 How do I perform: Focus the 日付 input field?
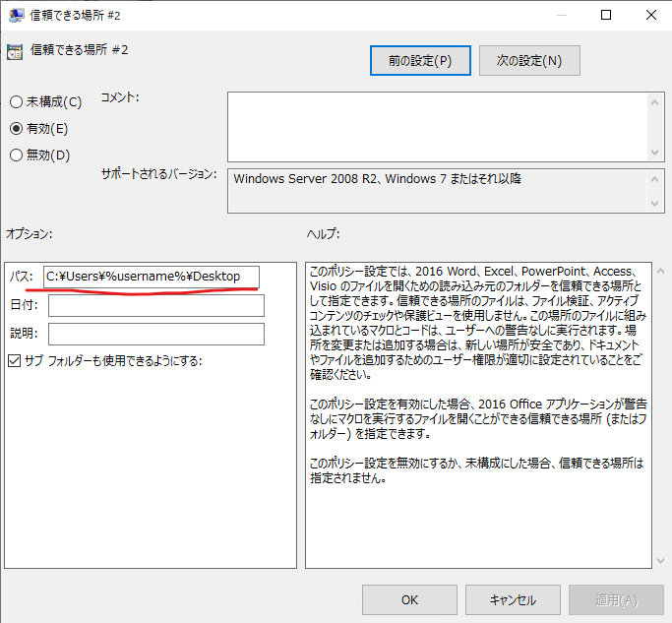(155, 306)
